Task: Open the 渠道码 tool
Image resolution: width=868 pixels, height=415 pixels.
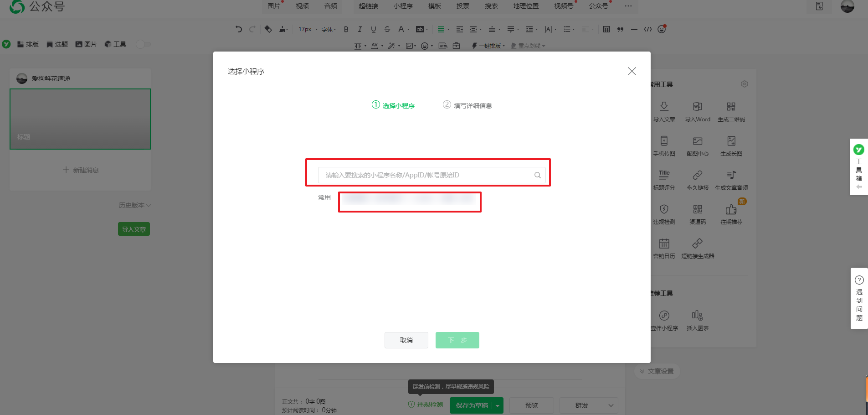Action: (x=698, y=214)
